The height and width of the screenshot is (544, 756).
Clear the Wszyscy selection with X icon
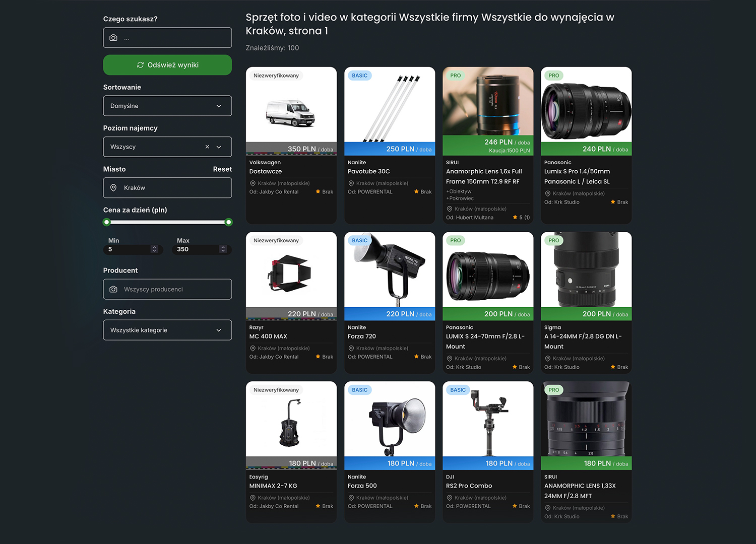click(207, 147)
